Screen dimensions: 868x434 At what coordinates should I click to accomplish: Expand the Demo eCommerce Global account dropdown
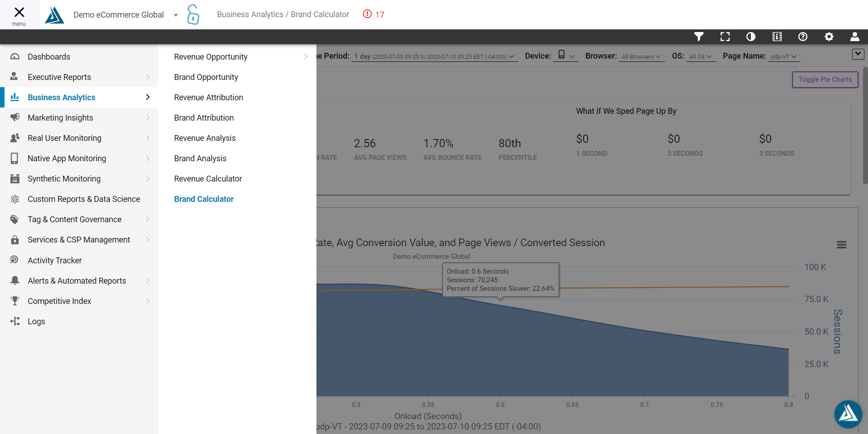coord(176,15)
